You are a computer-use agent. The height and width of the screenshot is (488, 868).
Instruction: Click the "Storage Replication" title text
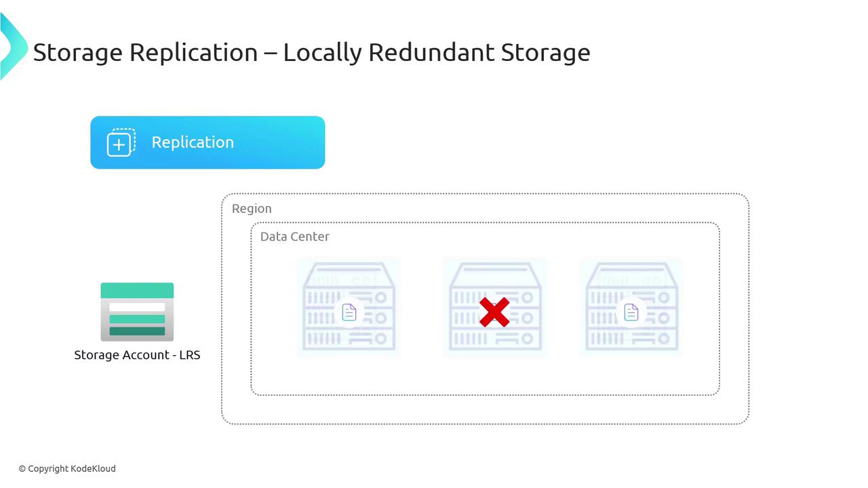[145, 52]
